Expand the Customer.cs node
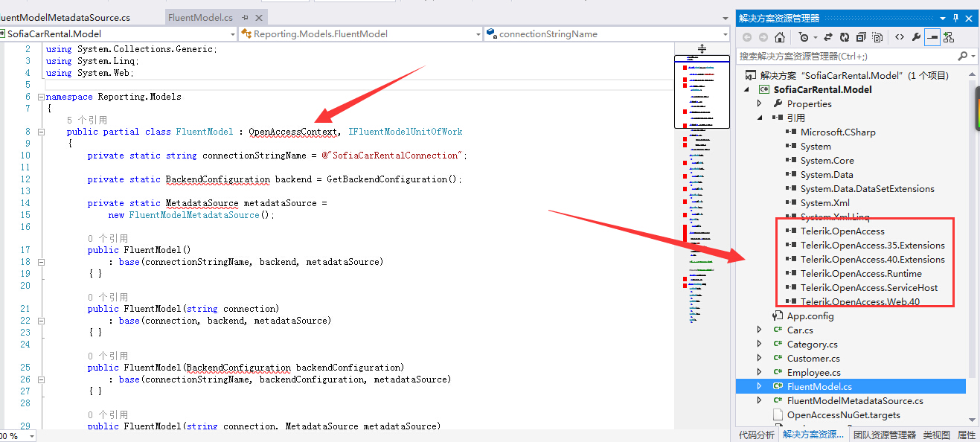 tap(760, 358)
